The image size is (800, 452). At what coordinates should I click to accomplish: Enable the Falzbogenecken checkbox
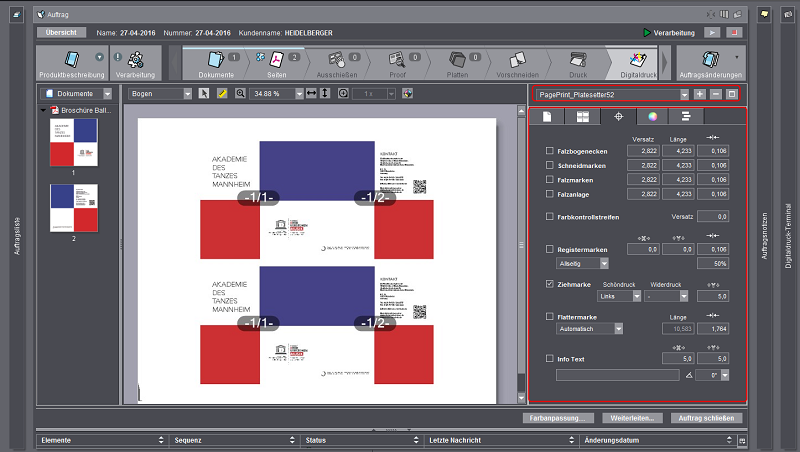click(550, 151)
